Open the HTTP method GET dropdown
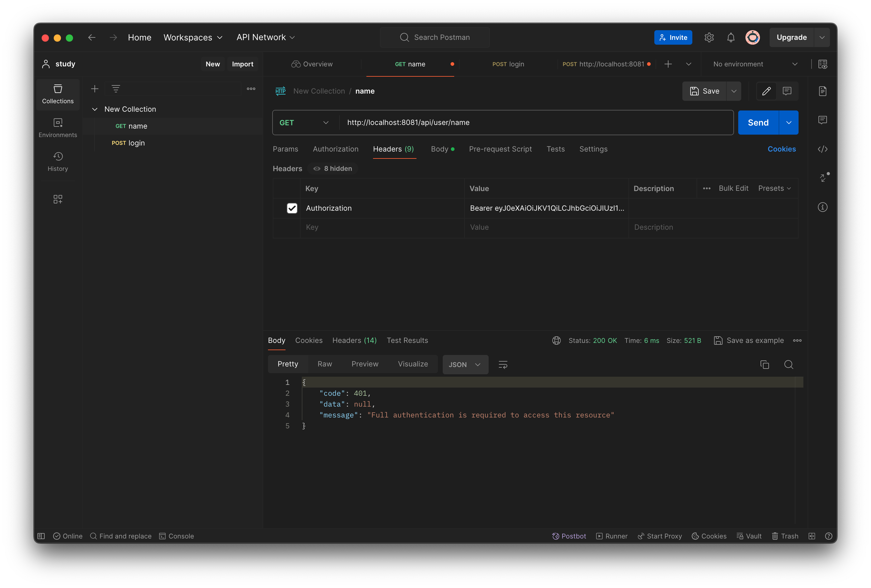Viewport: 871px width, 588px height. coord(304,123)
